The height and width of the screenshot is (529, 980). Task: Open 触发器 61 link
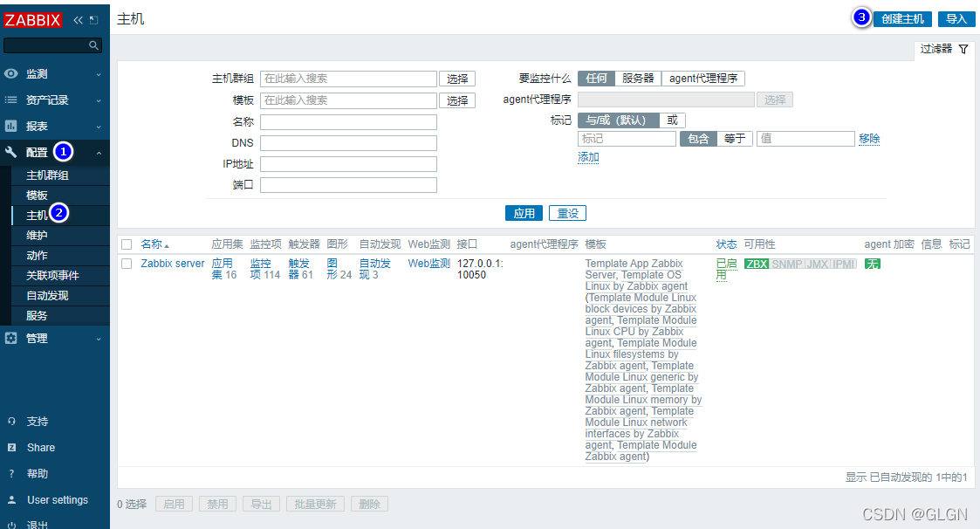coord(300,270)
